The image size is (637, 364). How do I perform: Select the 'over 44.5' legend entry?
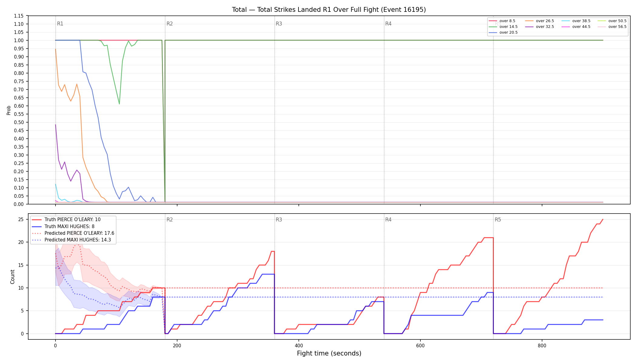click(576, 27)
